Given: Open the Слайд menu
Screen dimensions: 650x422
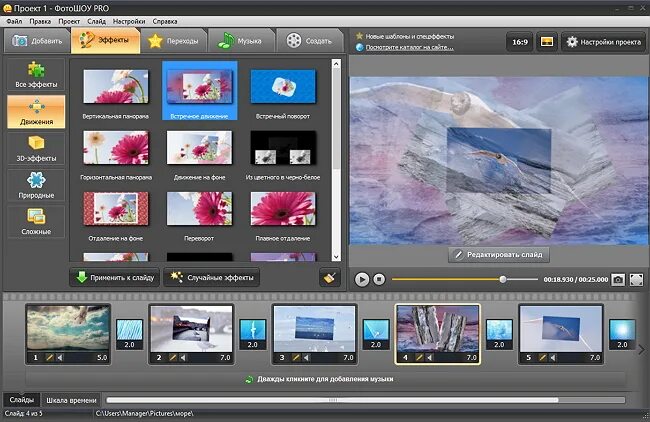Looking at the screenshot, I should tap(96, 21).
